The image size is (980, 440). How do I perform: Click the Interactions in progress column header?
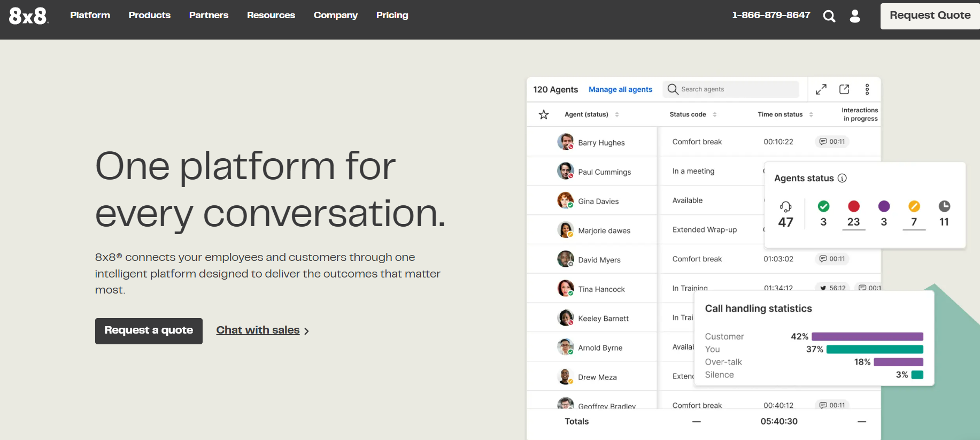pos(860,114)
